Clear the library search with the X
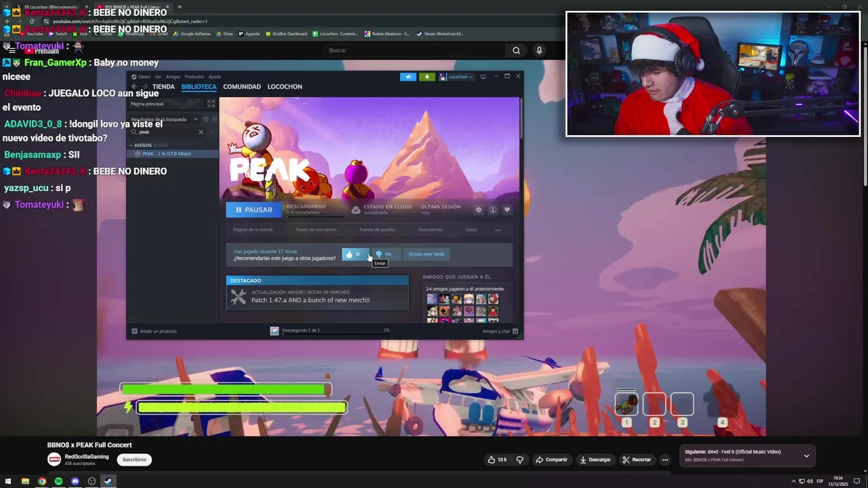This screenshot has width=868, height=488. tap(201, 132)
